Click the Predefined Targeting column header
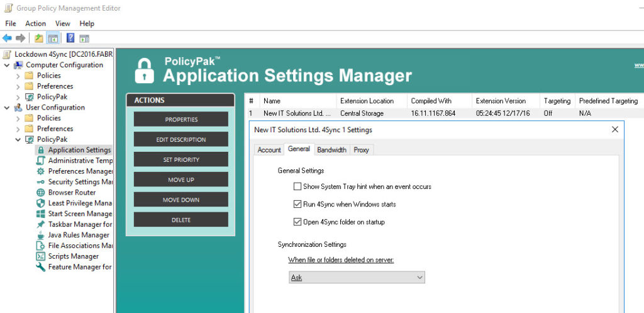Screen dimensions: 644x313 609,101
